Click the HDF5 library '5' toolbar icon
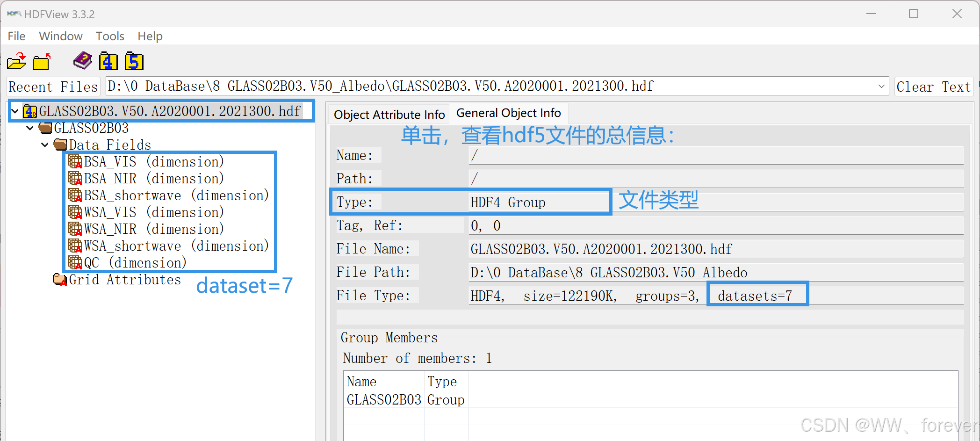 (x=133, y=61)
